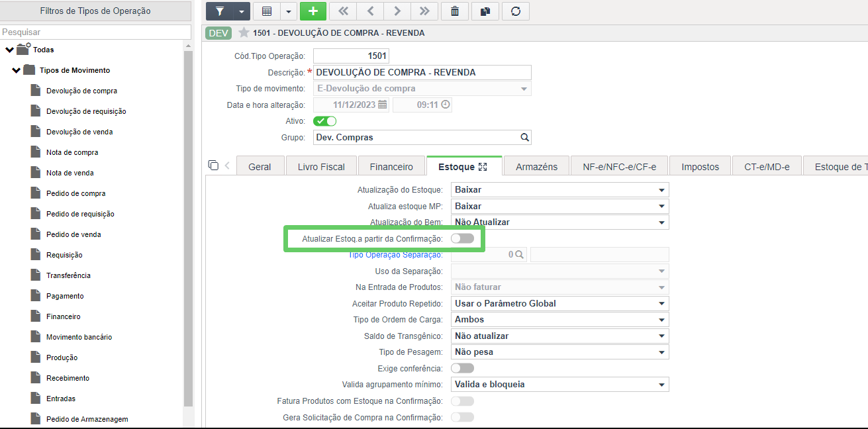Toggle the Ativo switch
Image resolution: width=868 pixels, height=429 pixels.
point(325,121)
